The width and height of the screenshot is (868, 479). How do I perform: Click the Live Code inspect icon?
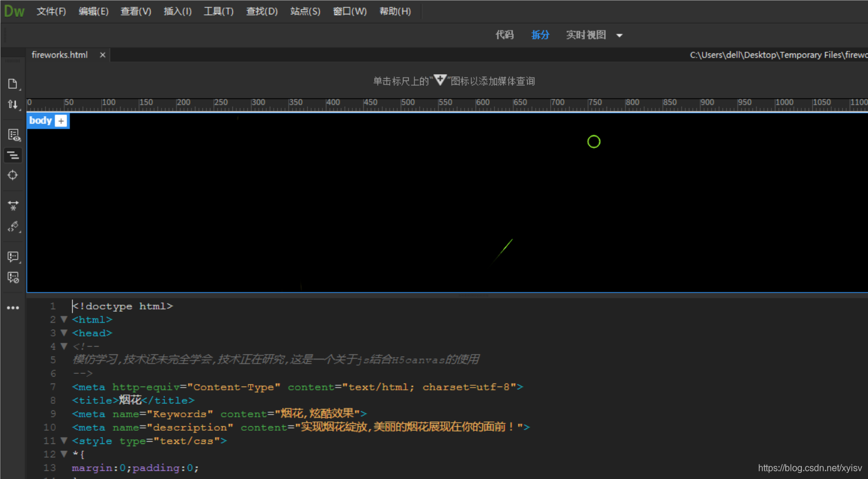coord(13,135)
